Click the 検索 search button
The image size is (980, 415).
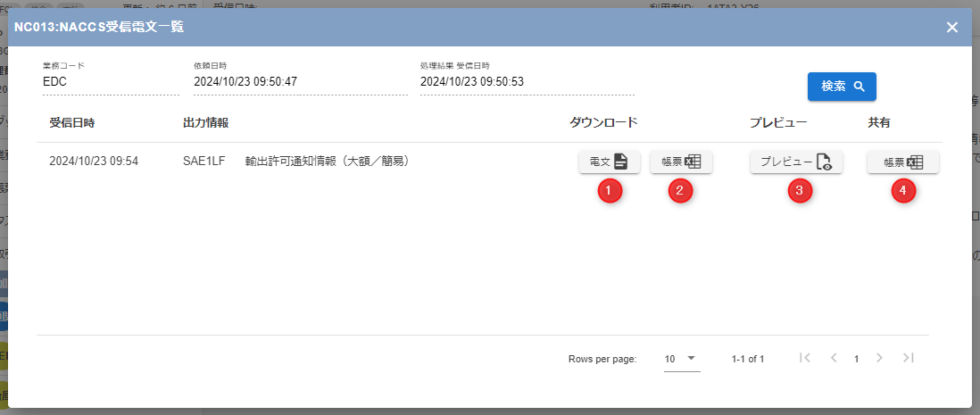point(842,87)
